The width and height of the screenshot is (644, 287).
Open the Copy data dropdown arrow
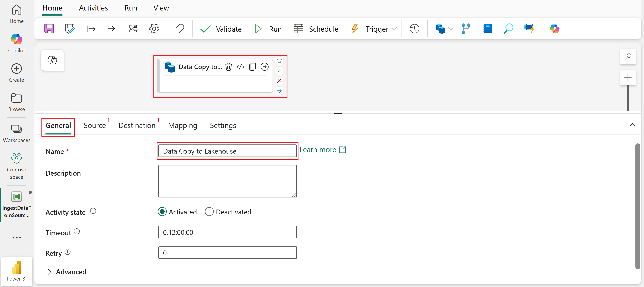tap(451, 29)
